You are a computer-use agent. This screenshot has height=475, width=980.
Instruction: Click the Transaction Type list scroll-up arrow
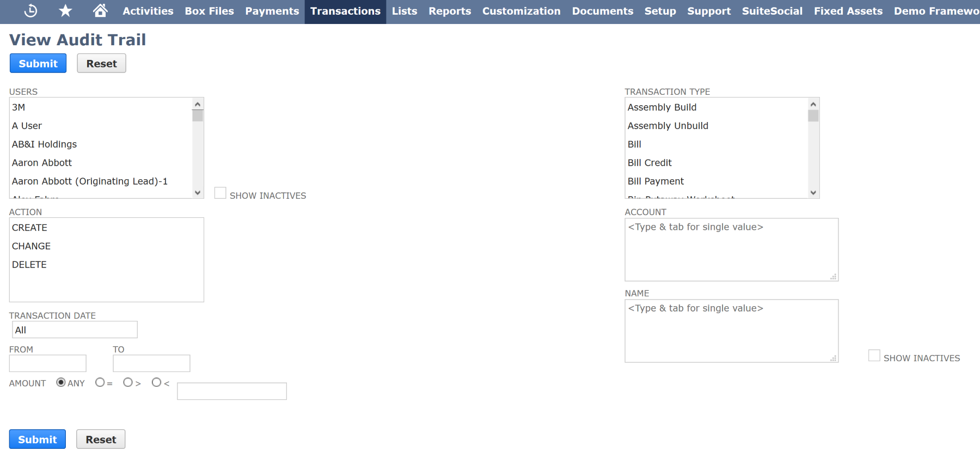point(813,104)
